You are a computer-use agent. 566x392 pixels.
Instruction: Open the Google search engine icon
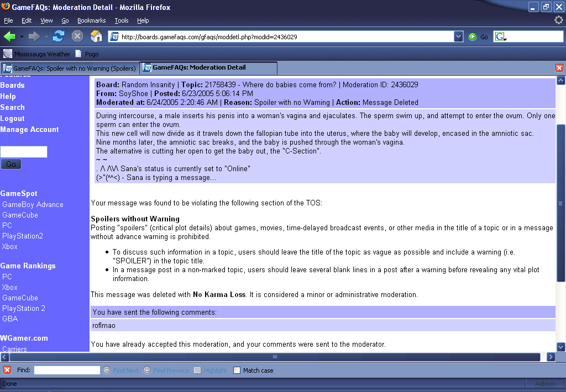(x=500, y=37)
